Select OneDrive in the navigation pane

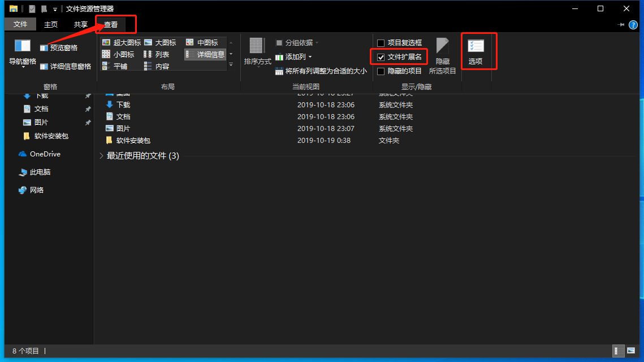pos(40,154)
